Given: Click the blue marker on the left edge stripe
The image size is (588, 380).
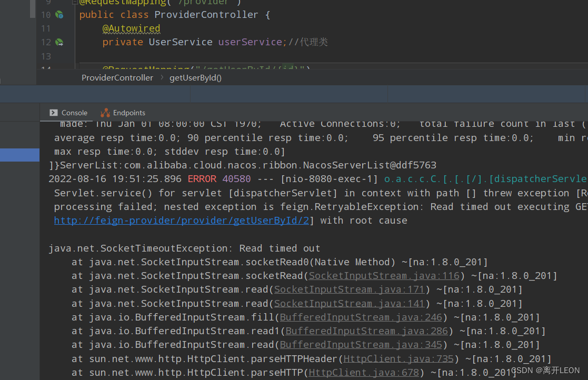Looking at the screenshot, I should pos(19,155).
